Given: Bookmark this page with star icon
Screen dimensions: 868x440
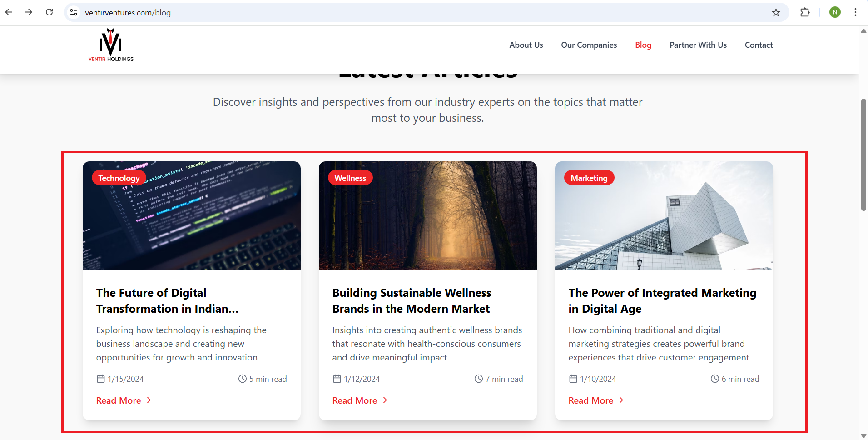Looking at the screenshot, I should pos(776,13).
